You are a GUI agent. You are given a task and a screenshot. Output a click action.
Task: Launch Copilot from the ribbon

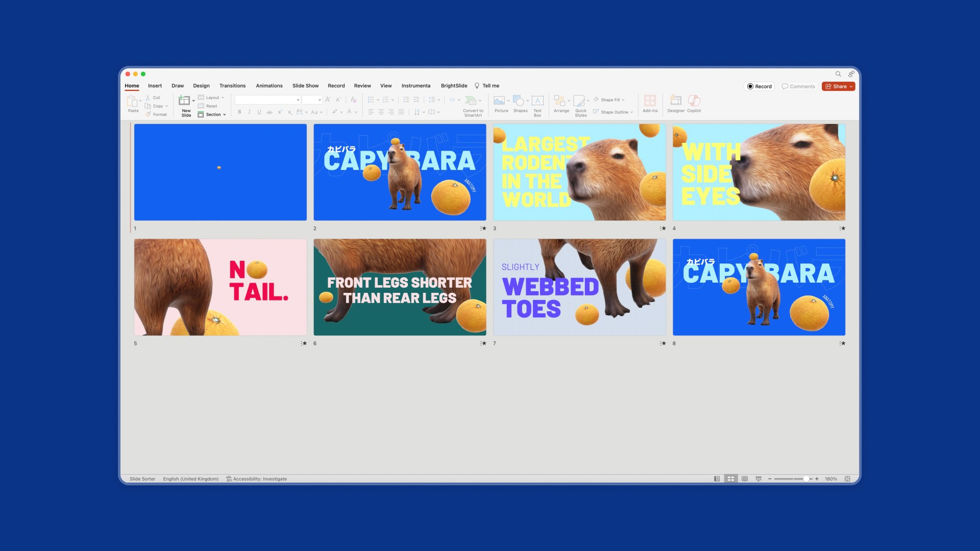(x=694, y=102)
